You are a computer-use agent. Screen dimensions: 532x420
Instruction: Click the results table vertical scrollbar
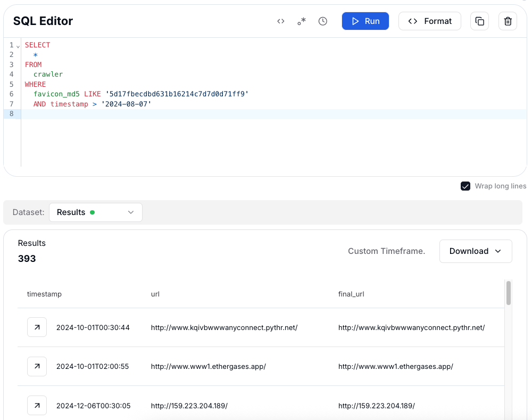click(508, 293)
